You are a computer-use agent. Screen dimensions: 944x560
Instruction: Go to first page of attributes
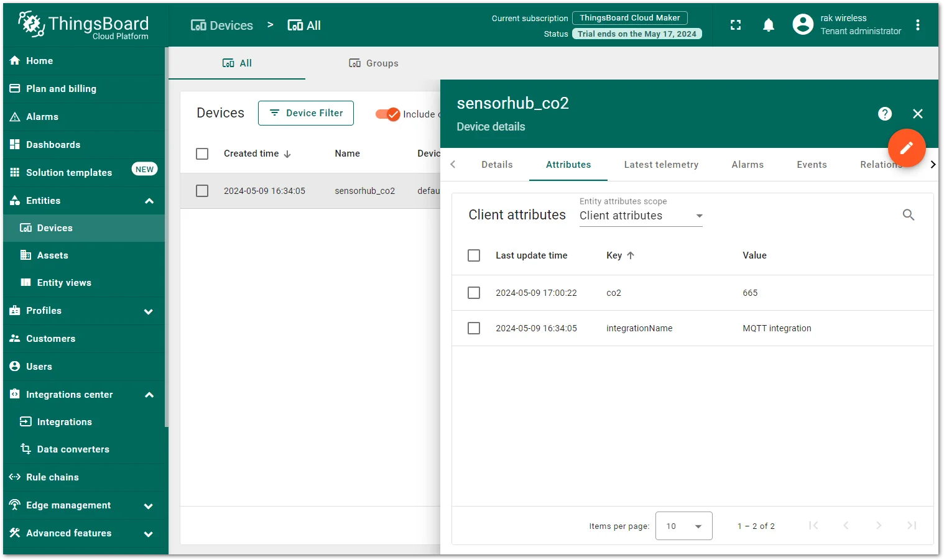(813, 526)
